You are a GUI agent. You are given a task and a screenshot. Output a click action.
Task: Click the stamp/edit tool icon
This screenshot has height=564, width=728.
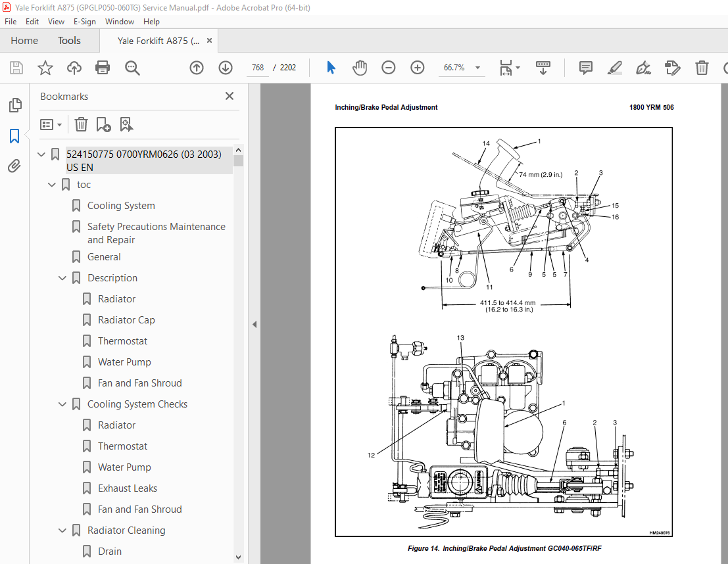point(672,68)
